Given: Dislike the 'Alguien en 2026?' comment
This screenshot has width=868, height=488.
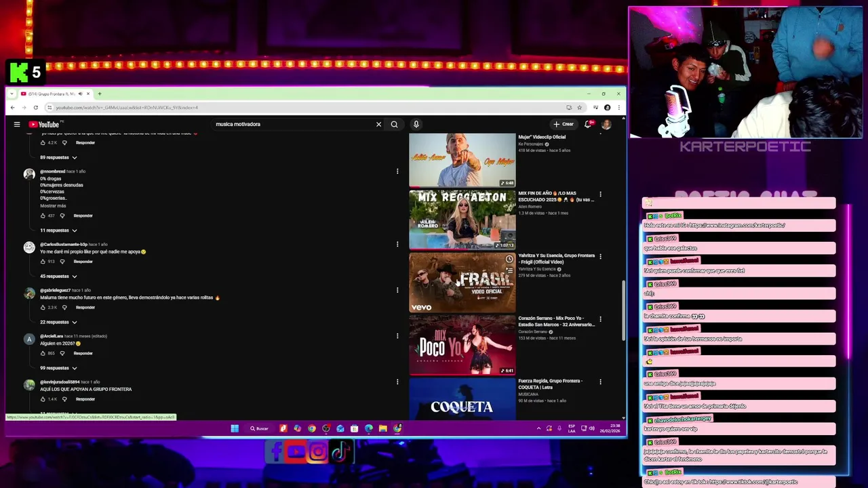Looking at the screenshot, I should tap(62, 353).
